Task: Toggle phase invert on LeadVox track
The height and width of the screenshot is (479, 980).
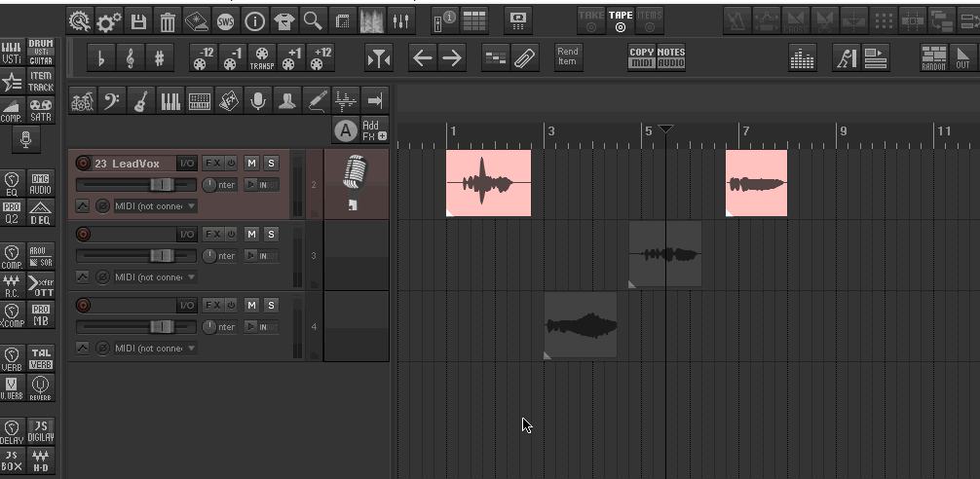Action: pyautogui.click(x=102, y=206)
